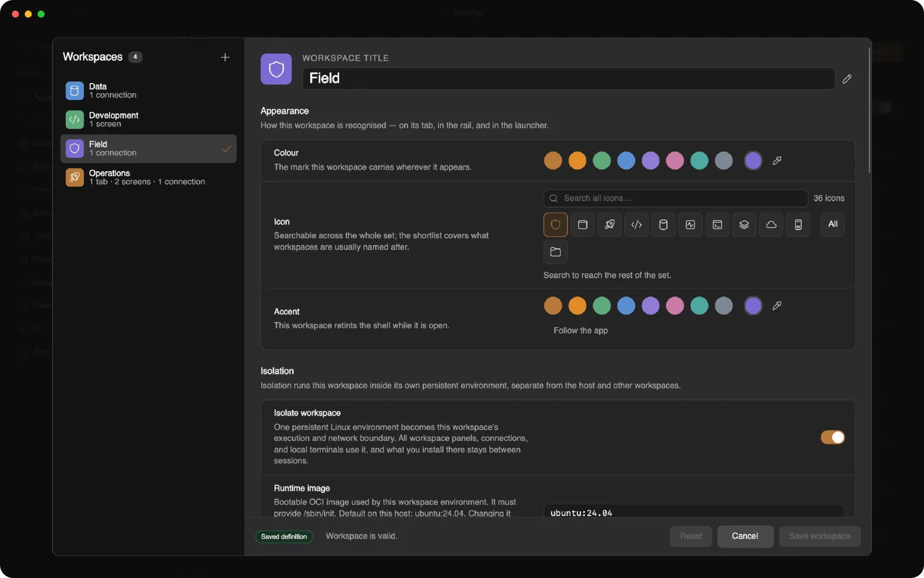
Task: Open the Development workspace in the list
Action: pos(149,120)
